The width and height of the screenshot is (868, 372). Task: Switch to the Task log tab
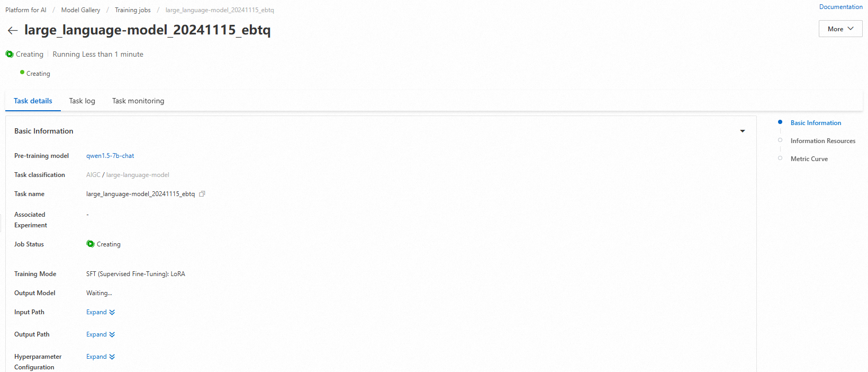82,101
